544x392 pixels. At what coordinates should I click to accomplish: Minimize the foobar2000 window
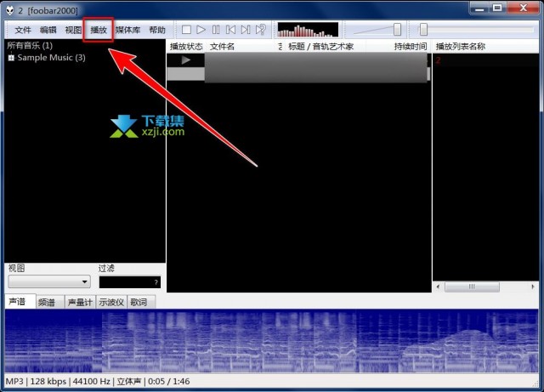coord(479,9)
